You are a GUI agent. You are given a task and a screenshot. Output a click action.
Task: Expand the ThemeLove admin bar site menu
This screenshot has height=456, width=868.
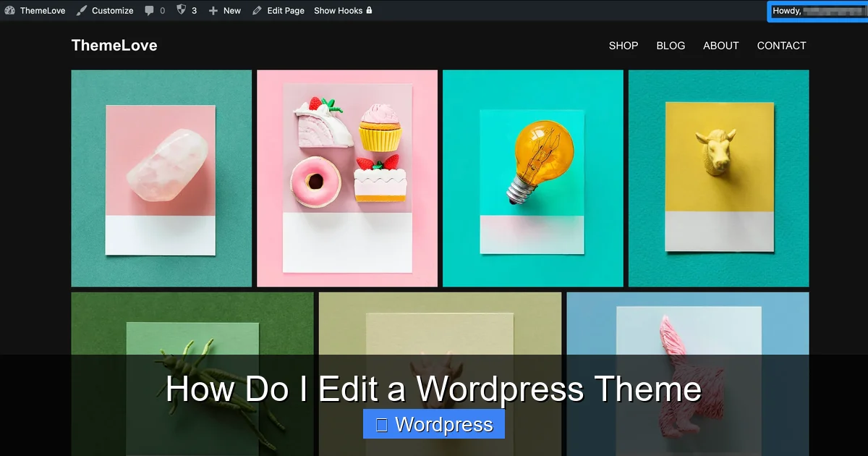(x=40, y=10)
